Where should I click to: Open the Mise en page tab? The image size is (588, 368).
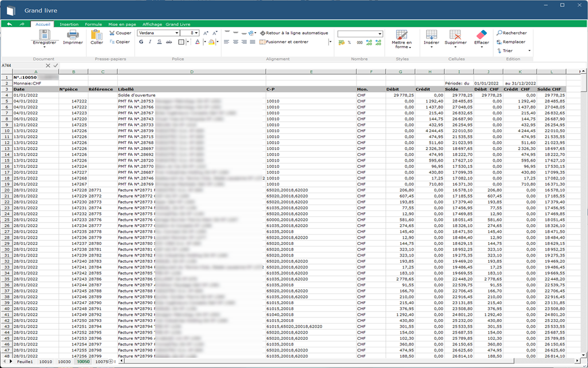122,24
